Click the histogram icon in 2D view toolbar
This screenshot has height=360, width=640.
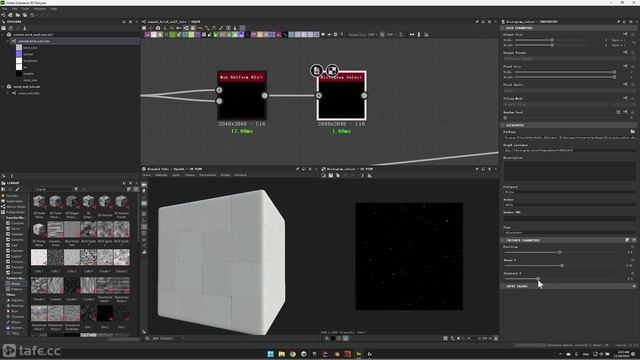pyautogui.click(x=370, y=176)
